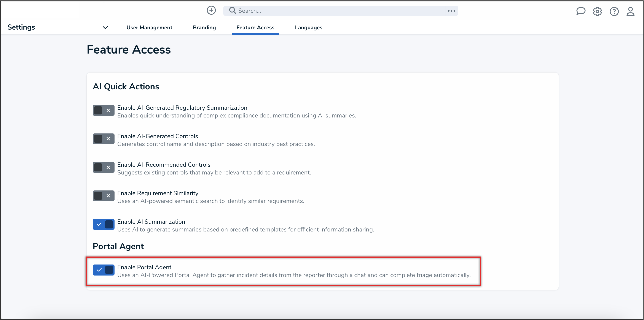Select the Feature Access tab
Image resolution: width=644 pixels, height=320 pixels.
[x=255, y=27]
